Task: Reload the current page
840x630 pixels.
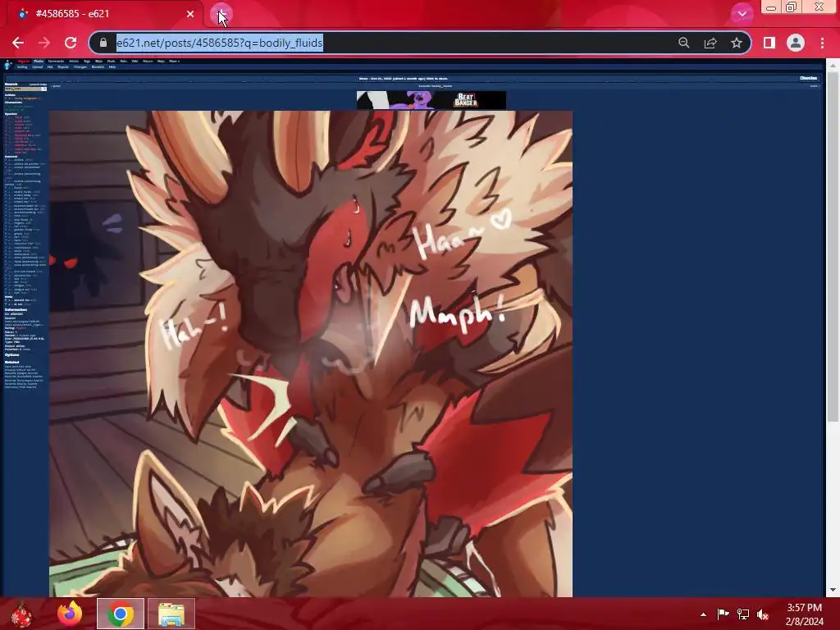Action: 71,43
